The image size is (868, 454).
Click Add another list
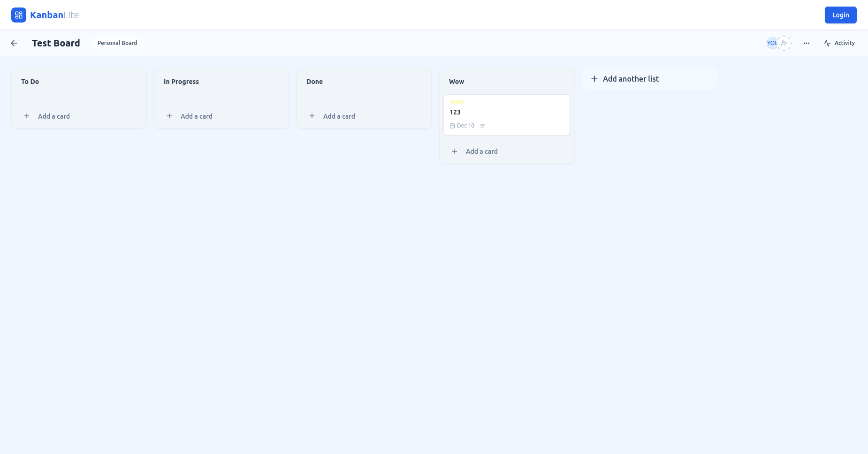click(x=631, y=79)
